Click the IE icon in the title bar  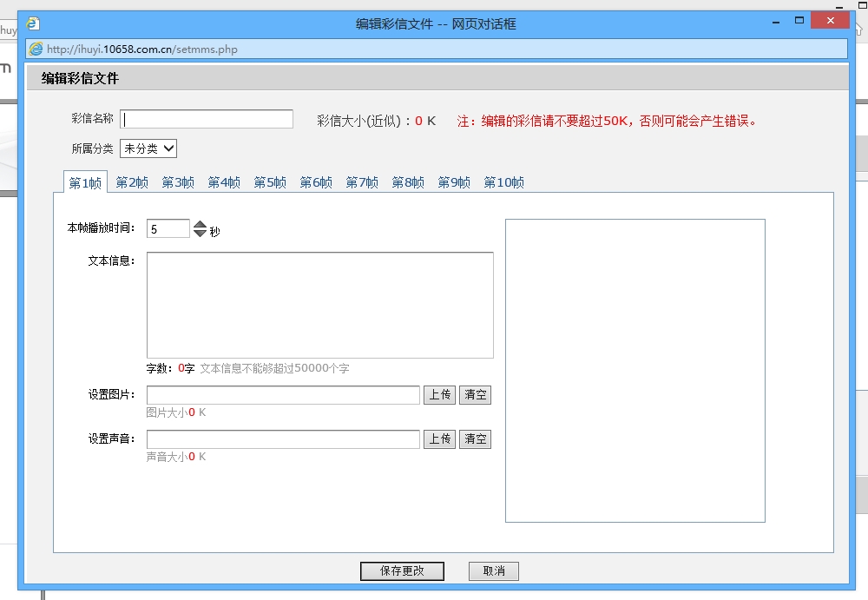coord(33,24)
